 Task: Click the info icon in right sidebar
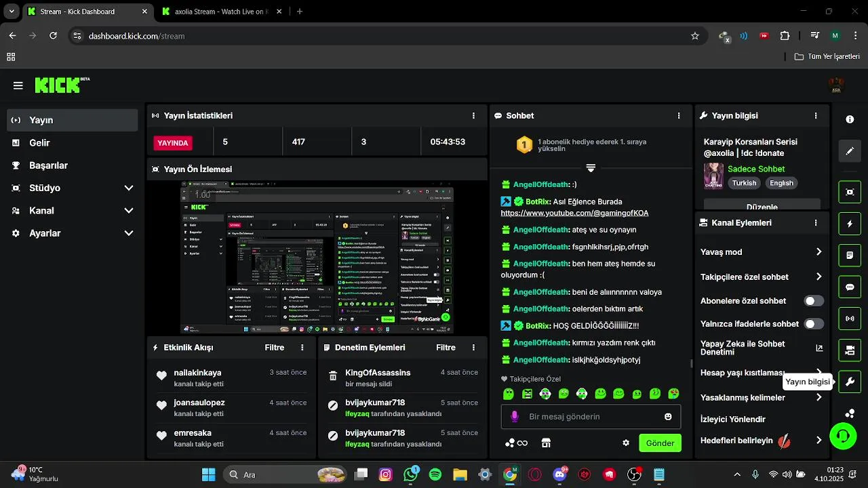[850, 119]
